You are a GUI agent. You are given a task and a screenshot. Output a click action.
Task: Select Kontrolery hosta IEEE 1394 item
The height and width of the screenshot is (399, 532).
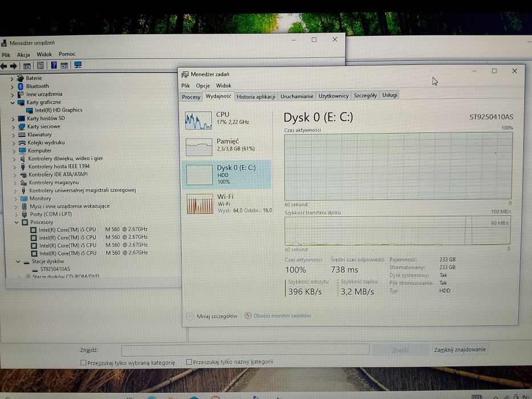coord(59,166)
